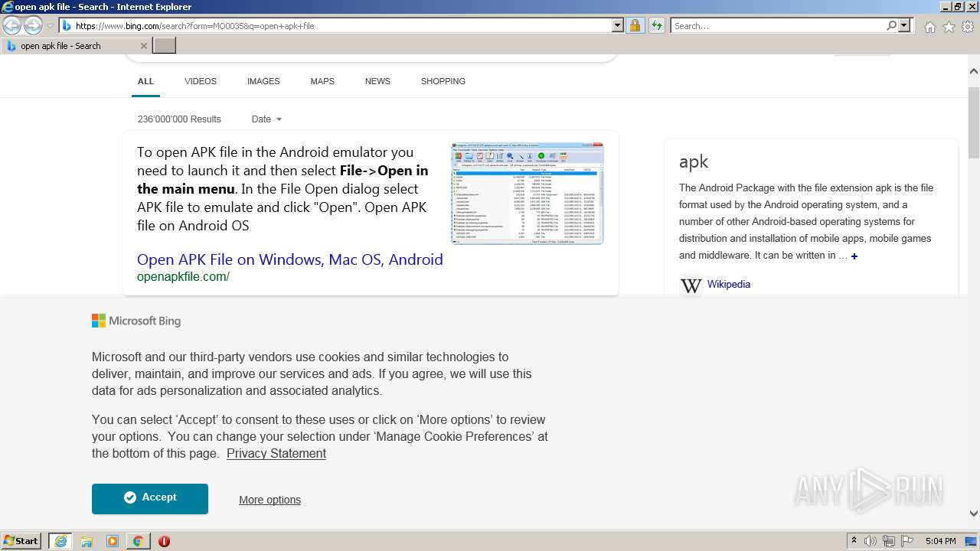Viewport: 980px width, 551px height.
Task: Open the red security taskbar icon
Action: (x=164, y=541)
